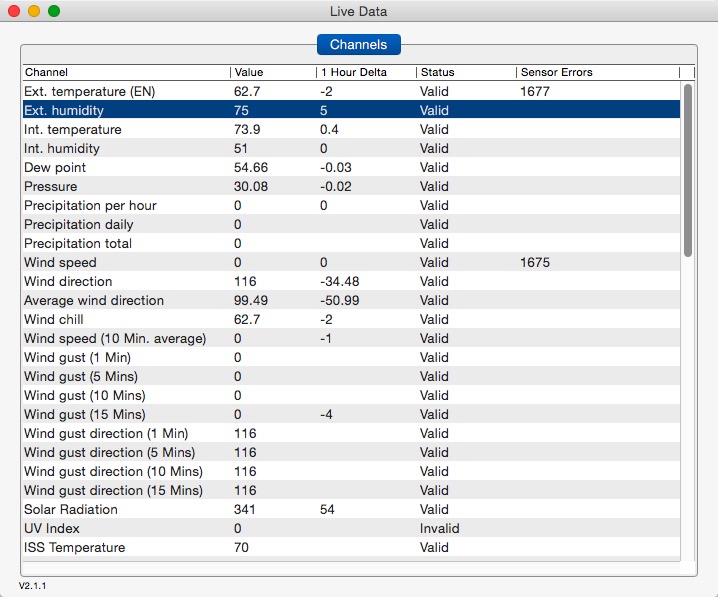This screenshot has width=718, height=597.
Task: Select the Wind gust direction (15 Mins) row
Action: pyautogui.click(x=351, y=490)
